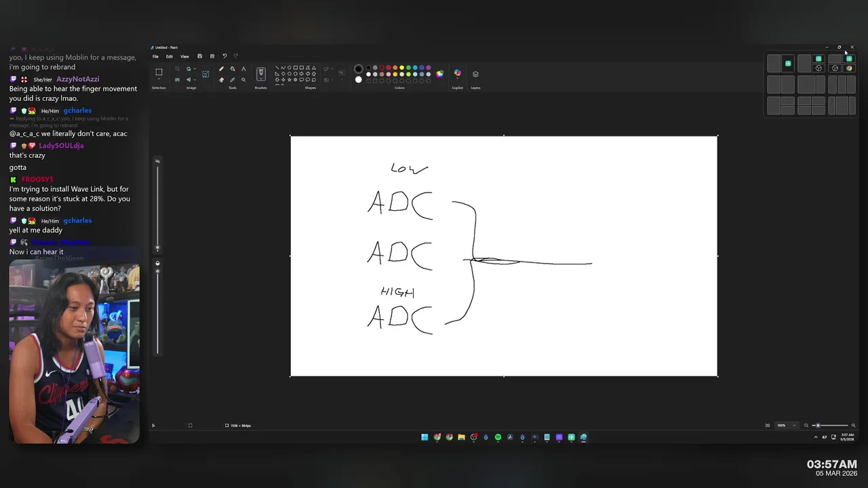The width and height of the screenshot is (868, 488).
Task: Expand the Flip options arrow
Action: (195, 80)
